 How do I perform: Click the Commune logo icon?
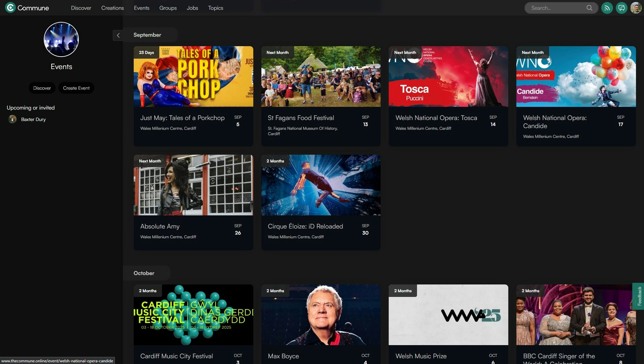pyautogui.click(x=10, y=8)
